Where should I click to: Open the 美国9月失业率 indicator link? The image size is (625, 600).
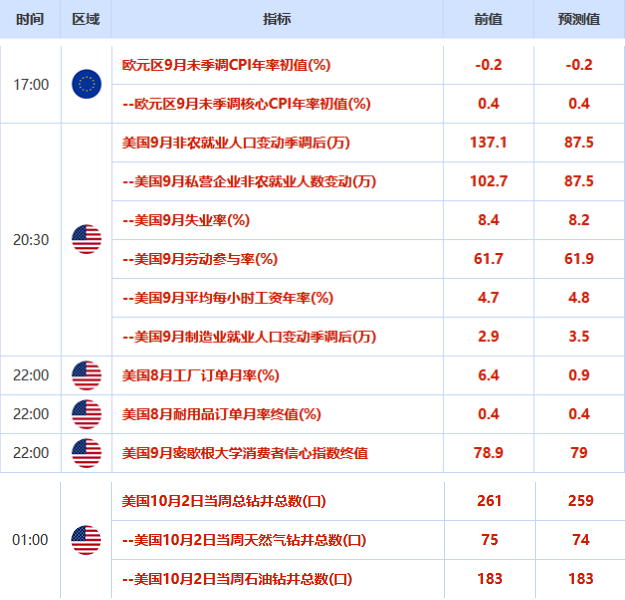point(186,220)
